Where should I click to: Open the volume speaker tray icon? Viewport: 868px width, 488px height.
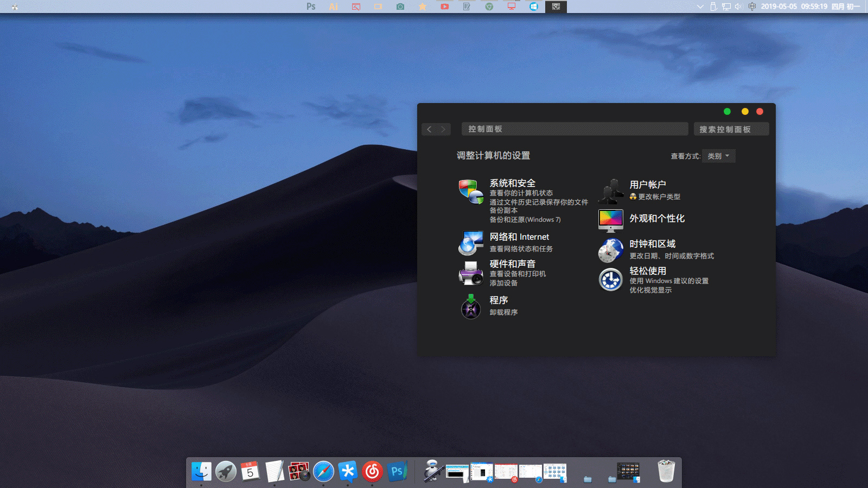point(738,7)
